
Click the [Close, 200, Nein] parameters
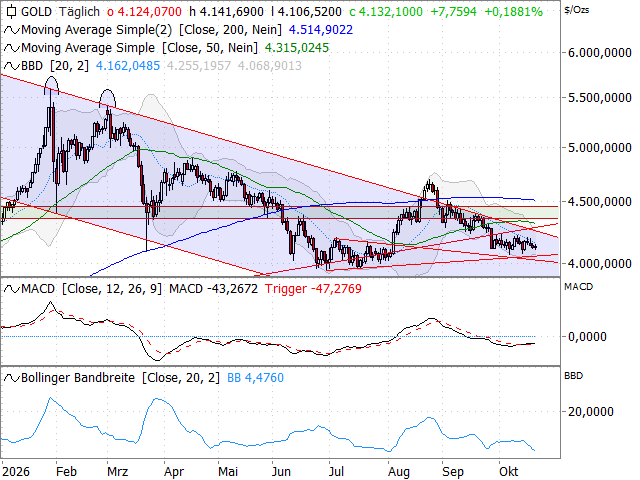(231, 30)
